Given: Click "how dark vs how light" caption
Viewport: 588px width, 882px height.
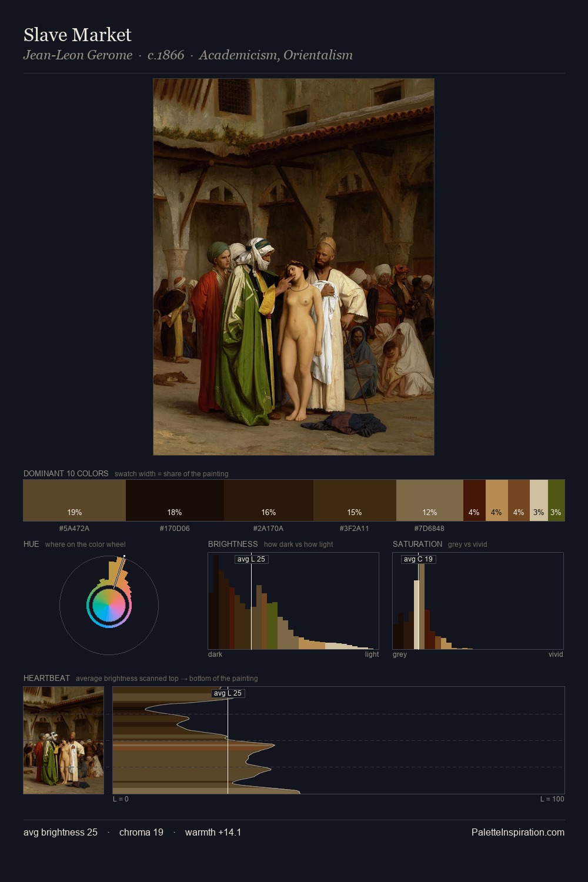Looking at the screenshot, I should [x=298, y=544].
